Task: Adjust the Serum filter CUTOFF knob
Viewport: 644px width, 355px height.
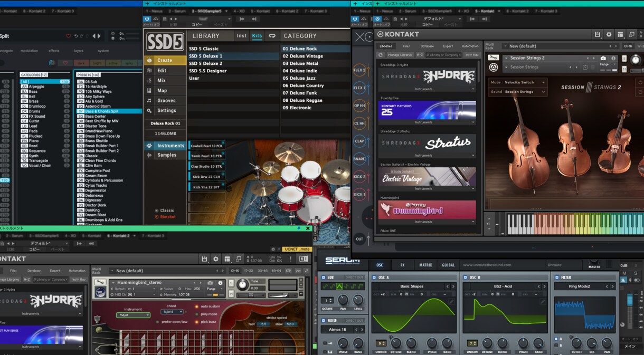Action: click(576, 343)
